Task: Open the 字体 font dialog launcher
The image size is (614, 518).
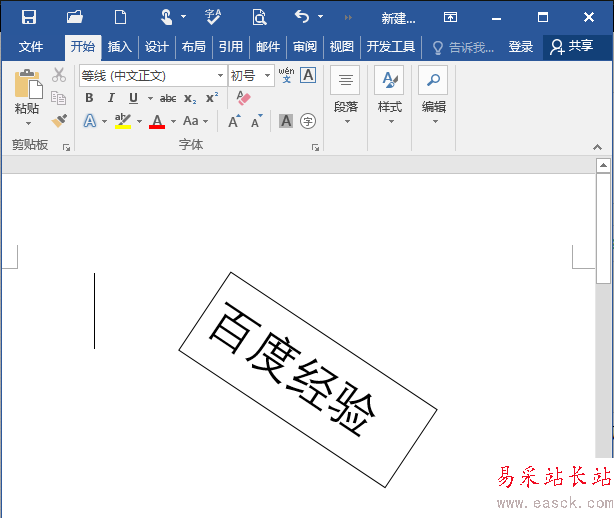Action: click(x=315, y=148)
